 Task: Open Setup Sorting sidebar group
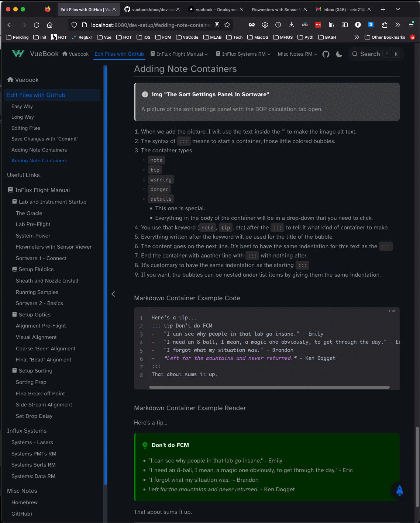point(32,371)
